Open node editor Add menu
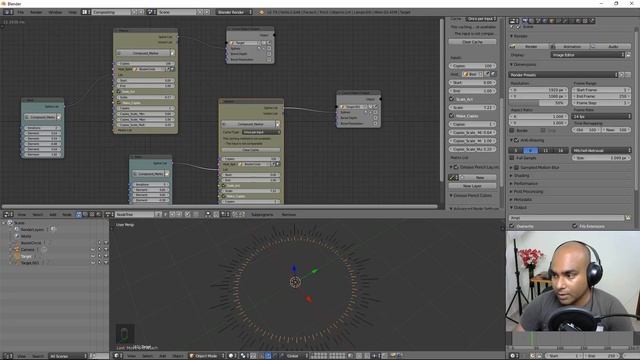 (53, 214)
